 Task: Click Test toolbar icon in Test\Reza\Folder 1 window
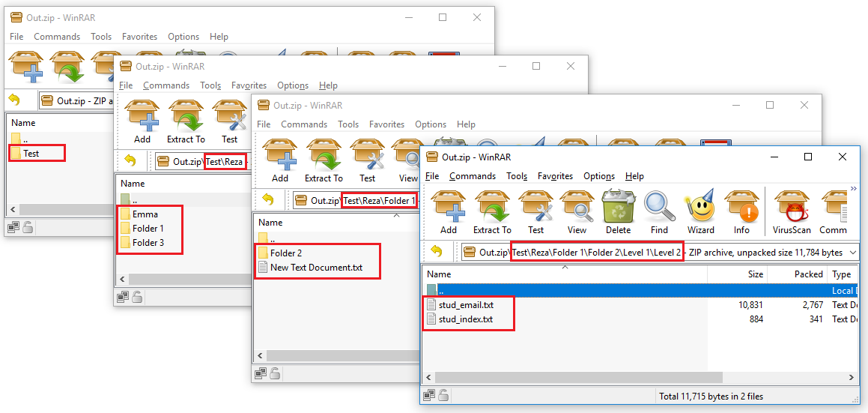[368, 160]
